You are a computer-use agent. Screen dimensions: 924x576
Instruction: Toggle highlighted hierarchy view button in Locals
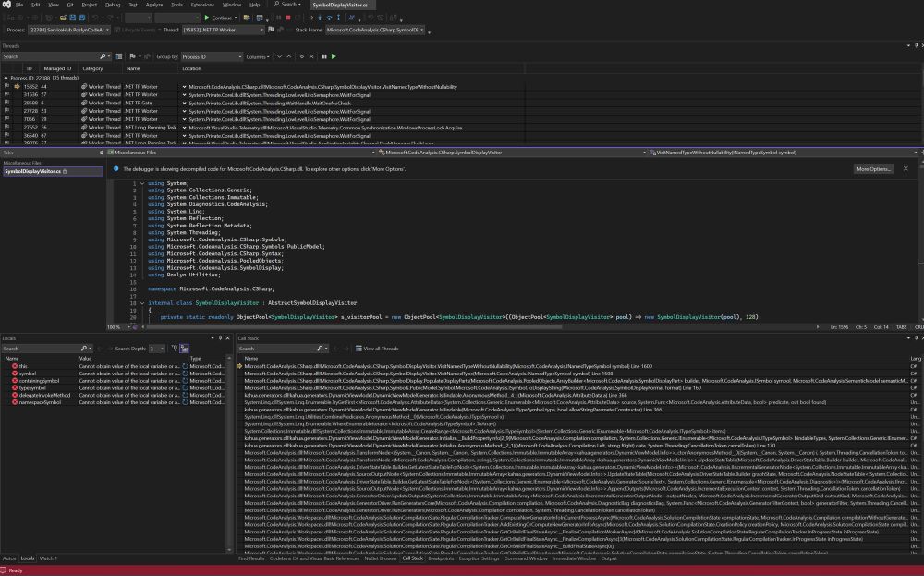click(x=185, y=349)
